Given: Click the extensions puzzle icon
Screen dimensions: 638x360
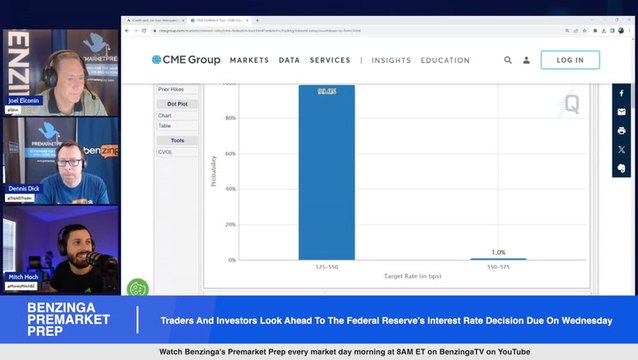Looking at the screenshot, I should [595, 31].
